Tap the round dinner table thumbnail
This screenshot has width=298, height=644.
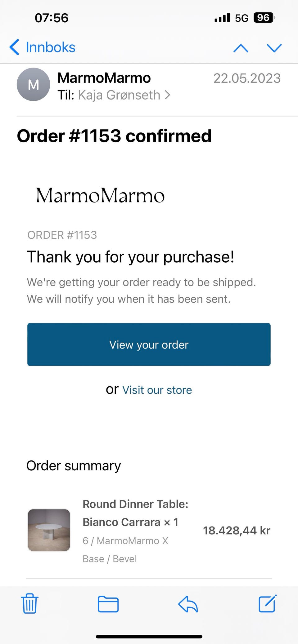(x=49, y=530)
